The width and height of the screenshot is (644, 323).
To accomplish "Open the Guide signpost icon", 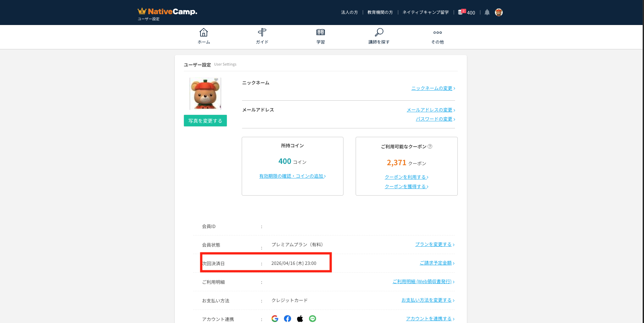I will [x=262, y=33].
